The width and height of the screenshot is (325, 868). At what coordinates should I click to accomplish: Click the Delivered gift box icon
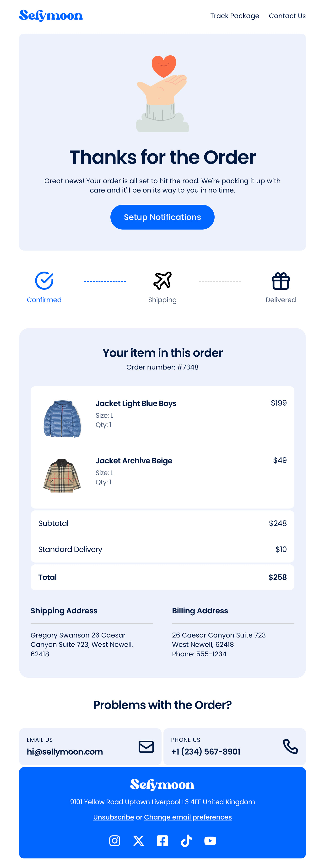[x=281, y=281]
